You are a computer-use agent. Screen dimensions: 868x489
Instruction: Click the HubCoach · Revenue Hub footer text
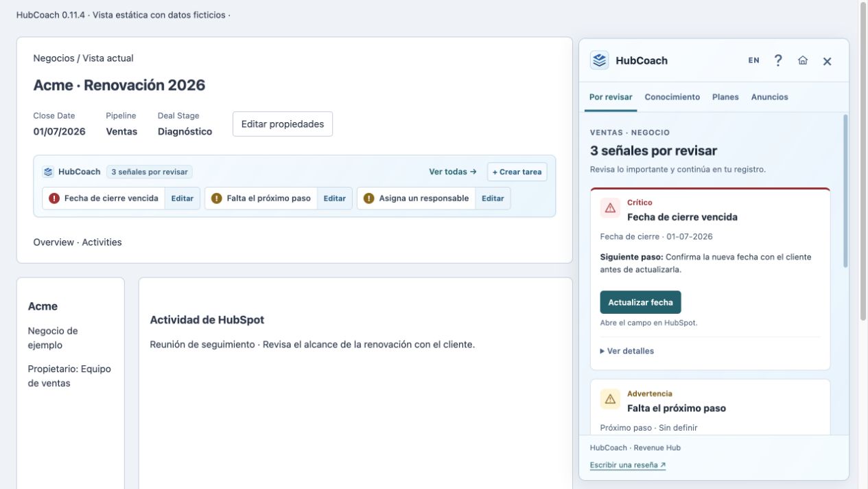tap(635, 448)
